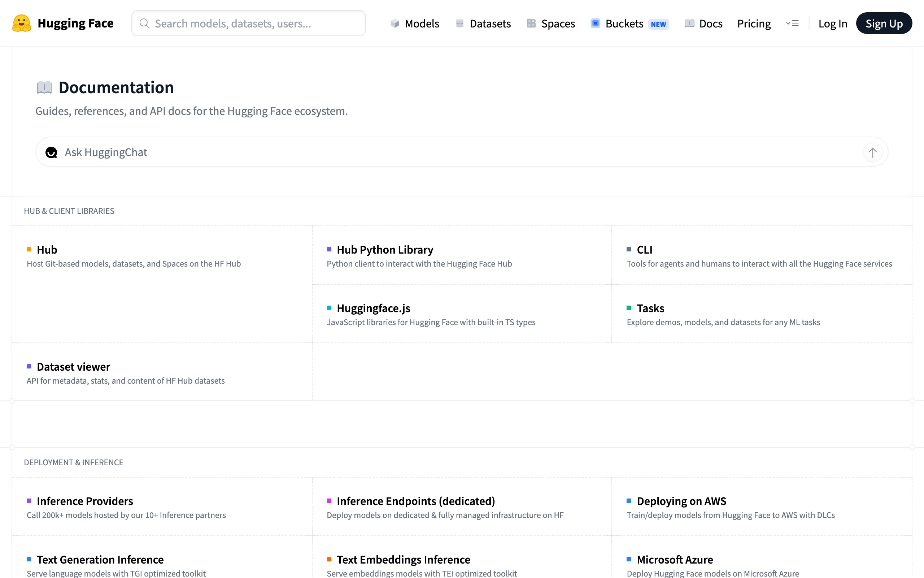Click 'Host Git-based models, datasets, and Spaces' description
This screenshot has width=924, height=578.
click(x=134, y=264)
